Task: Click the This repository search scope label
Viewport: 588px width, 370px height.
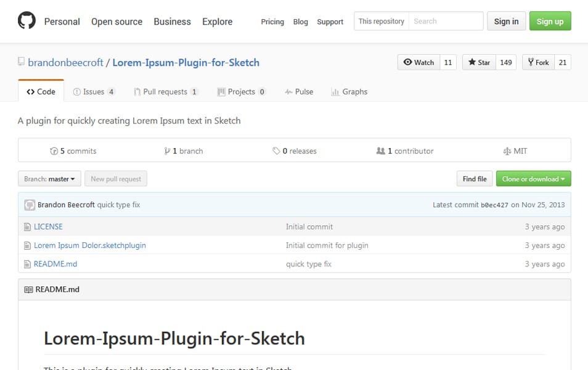Action: pyautogui.click(x=382, y=21)
